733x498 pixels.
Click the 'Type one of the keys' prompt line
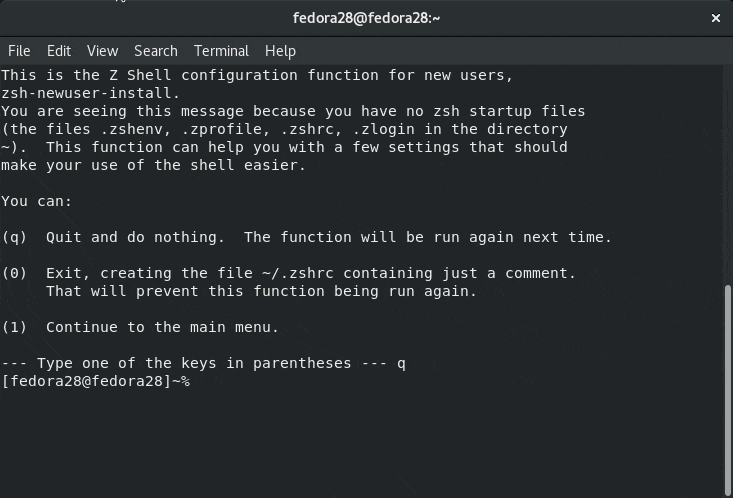coord(203,363)
